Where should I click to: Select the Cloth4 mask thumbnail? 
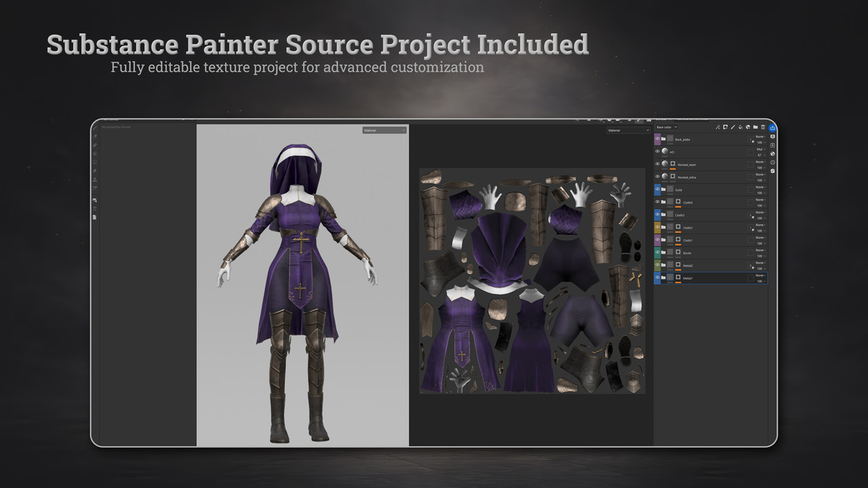tap(678, 202)
